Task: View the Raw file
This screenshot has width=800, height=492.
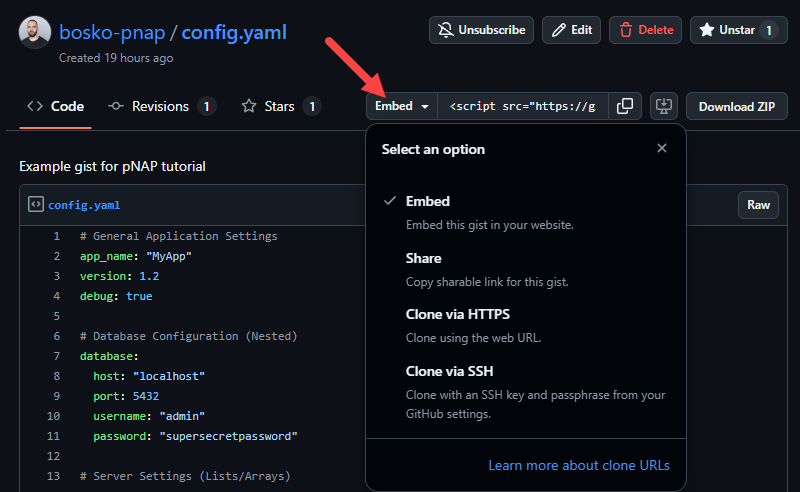Action: point(758,205)
